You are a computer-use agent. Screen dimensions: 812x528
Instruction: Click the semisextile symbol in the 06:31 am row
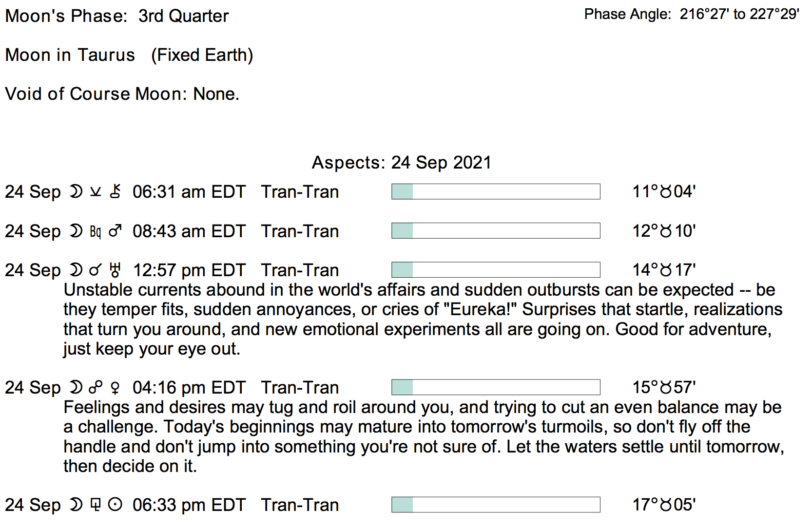pos(96,191)
